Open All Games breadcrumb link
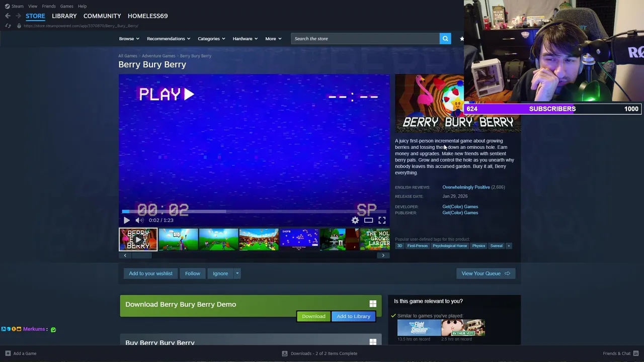644x362 pixels. 128,56
